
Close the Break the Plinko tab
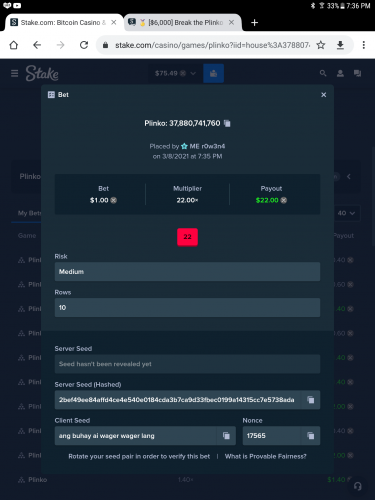click(231, 22)
